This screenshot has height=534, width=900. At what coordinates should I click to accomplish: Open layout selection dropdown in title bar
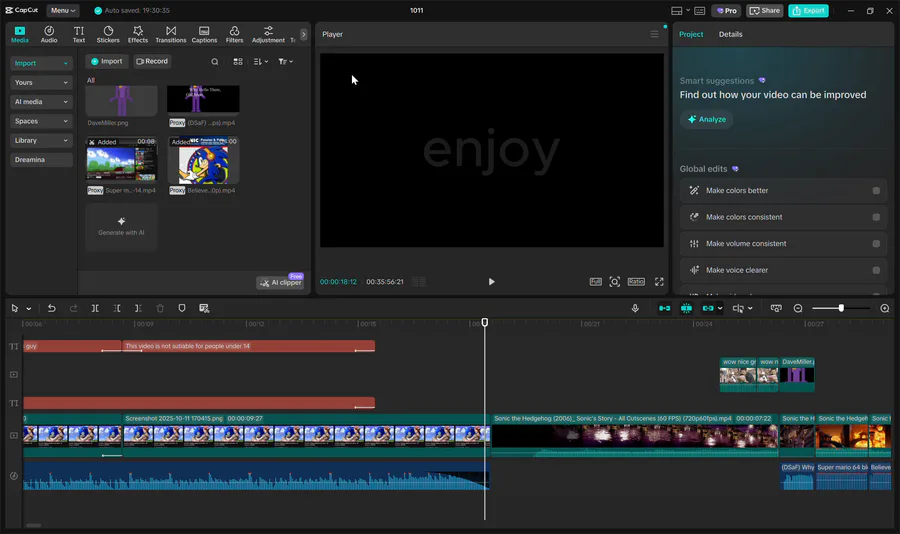pyautogui.click(x=681, y=10)
